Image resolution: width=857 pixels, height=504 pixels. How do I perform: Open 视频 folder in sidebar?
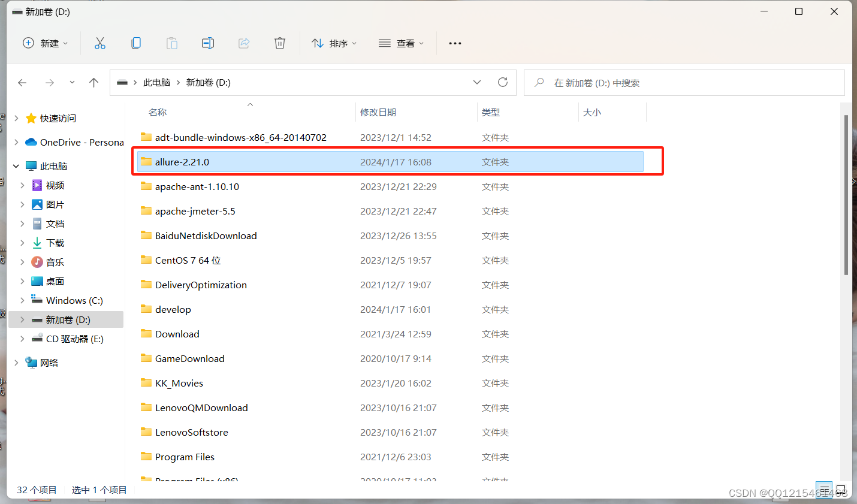coord(55,185)
